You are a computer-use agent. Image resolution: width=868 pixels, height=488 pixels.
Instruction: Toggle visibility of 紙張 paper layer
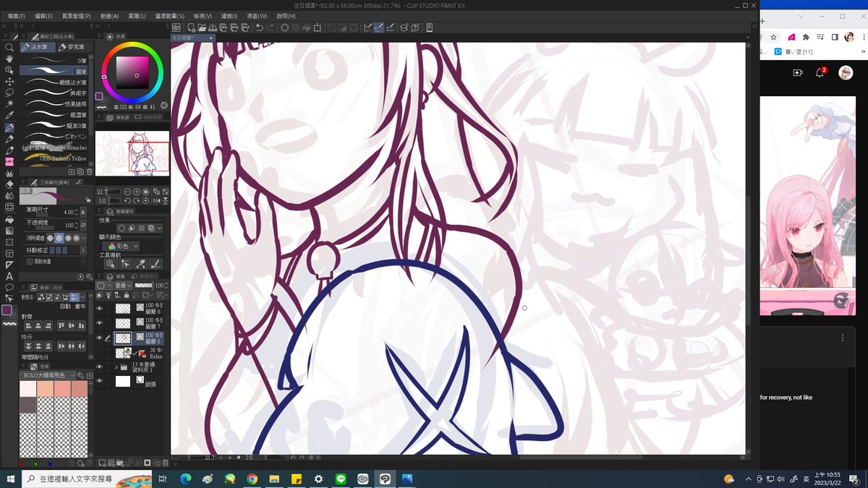(99, 380)
